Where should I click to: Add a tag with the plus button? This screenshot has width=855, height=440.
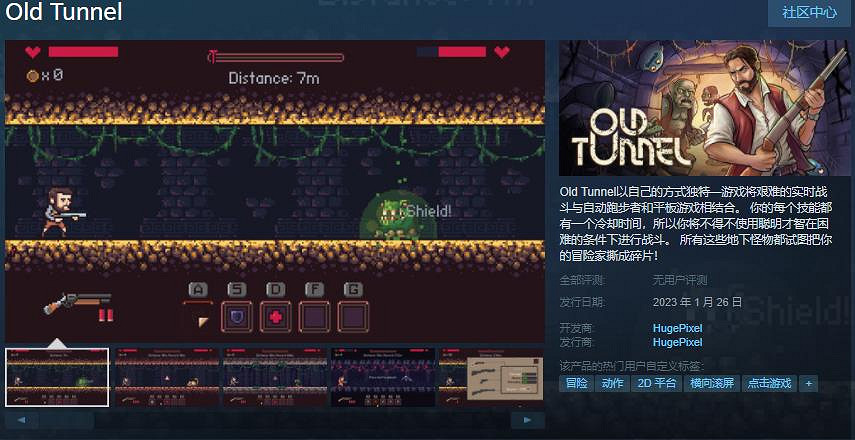(x=808, y=383)
